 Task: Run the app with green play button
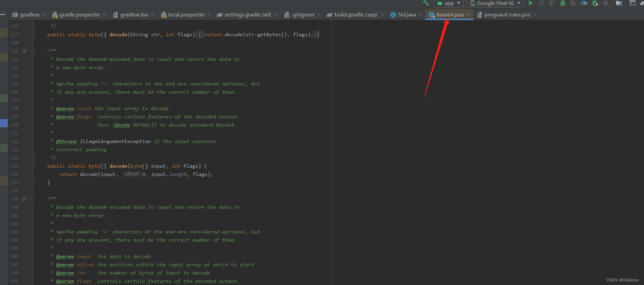pos(531,3)
